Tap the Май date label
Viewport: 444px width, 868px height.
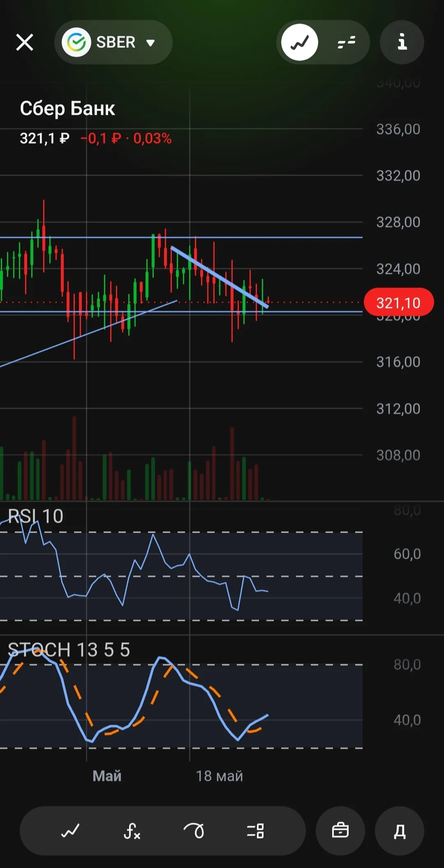[x=107, y=776]
